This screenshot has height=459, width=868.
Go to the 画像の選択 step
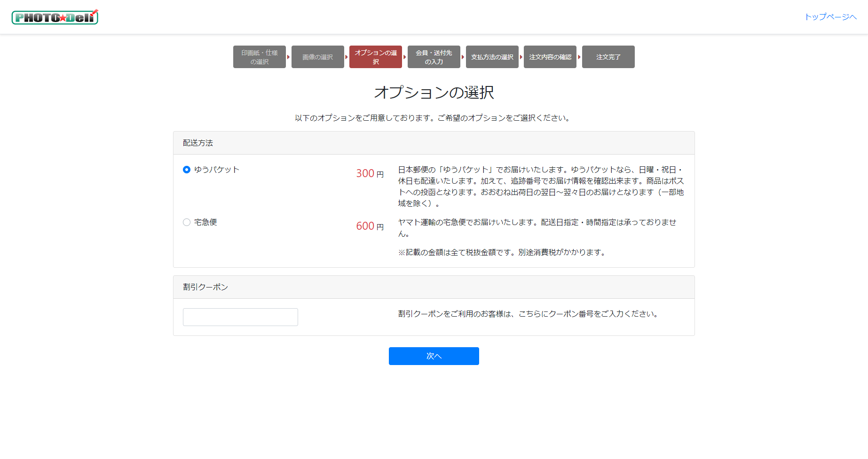[317, 57]
